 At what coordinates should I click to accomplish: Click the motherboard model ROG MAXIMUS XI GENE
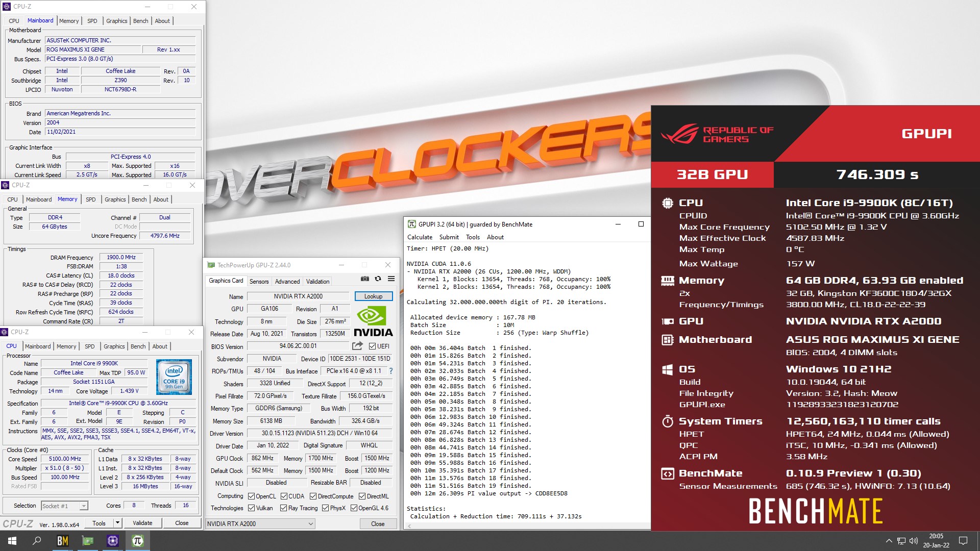coord(92,50)
